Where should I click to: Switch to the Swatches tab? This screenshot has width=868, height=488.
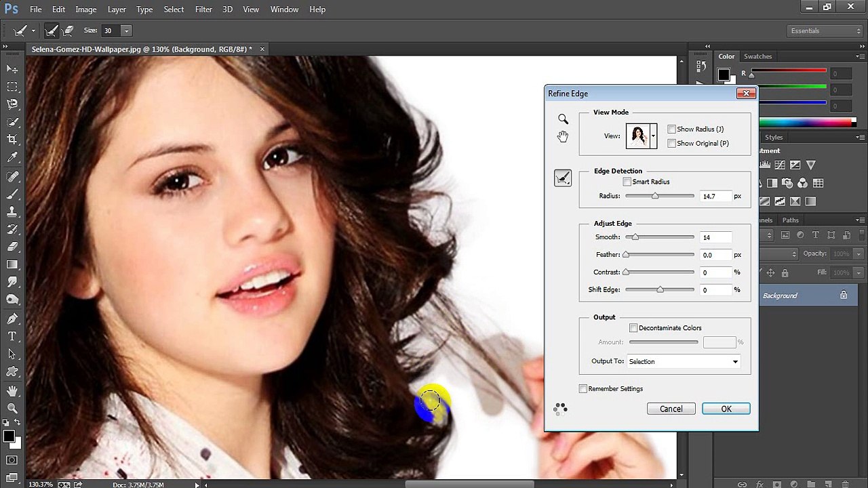pos(758,56)
